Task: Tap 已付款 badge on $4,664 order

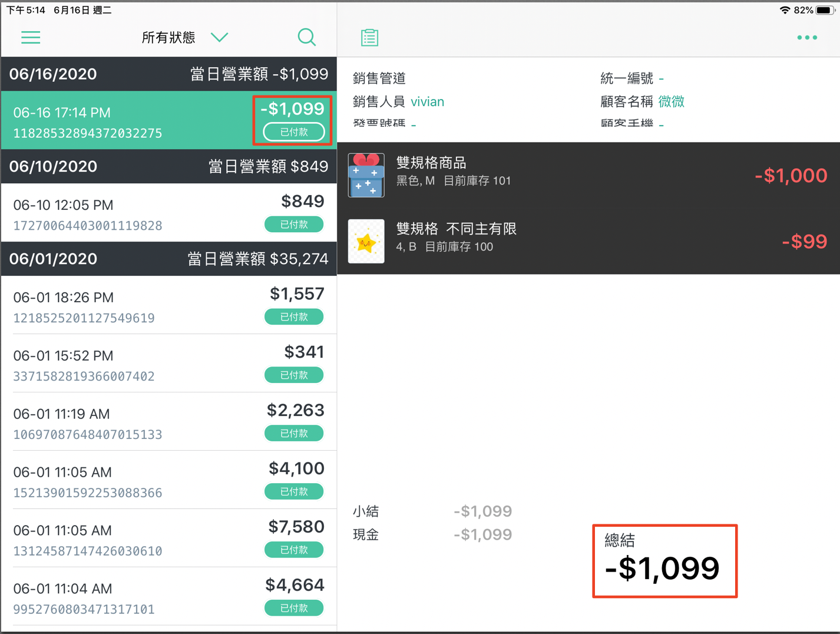Action: [294, 608]
